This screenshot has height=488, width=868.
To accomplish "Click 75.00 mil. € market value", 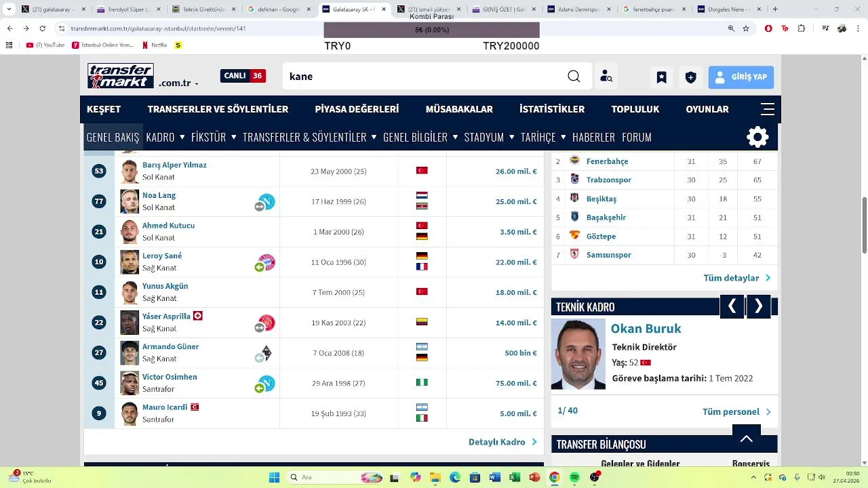I will [x=516, y=383].
